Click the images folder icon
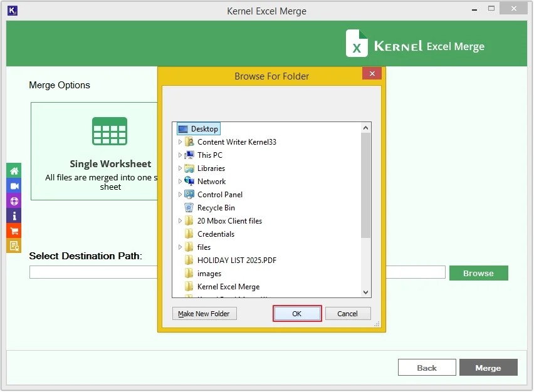This screenshot has height=392, width=534. tap(189, 273)
